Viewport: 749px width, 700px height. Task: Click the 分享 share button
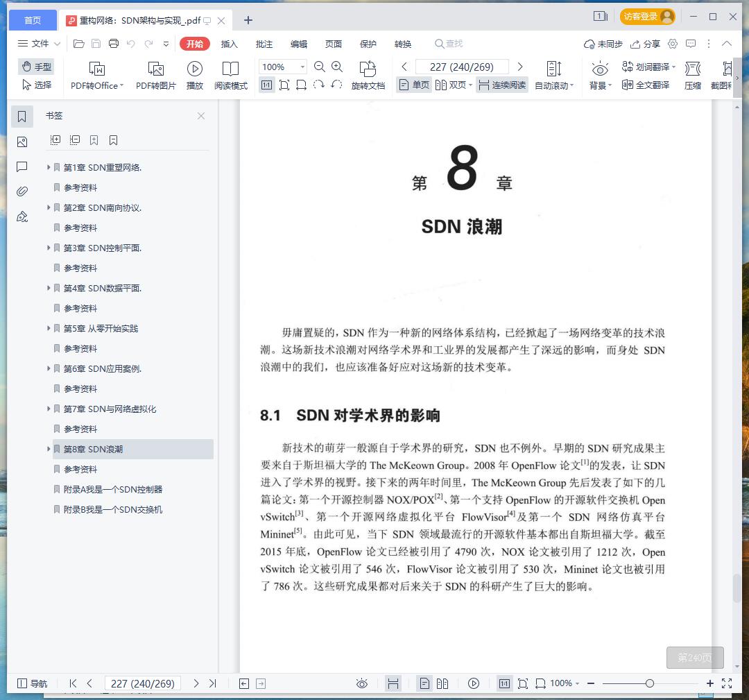tap(645, 44)
